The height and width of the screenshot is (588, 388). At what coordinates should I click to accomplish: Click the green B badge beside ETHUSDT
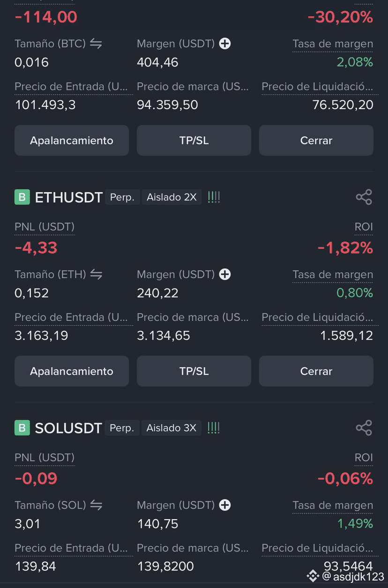click(x=22, y=197)
